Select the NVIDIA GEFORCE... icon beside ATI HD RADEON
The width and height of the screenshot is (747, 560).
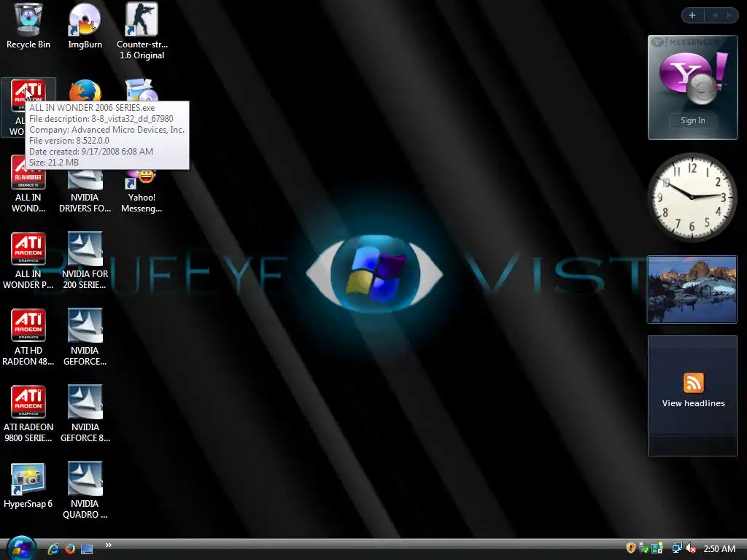[x=85, y=337]
